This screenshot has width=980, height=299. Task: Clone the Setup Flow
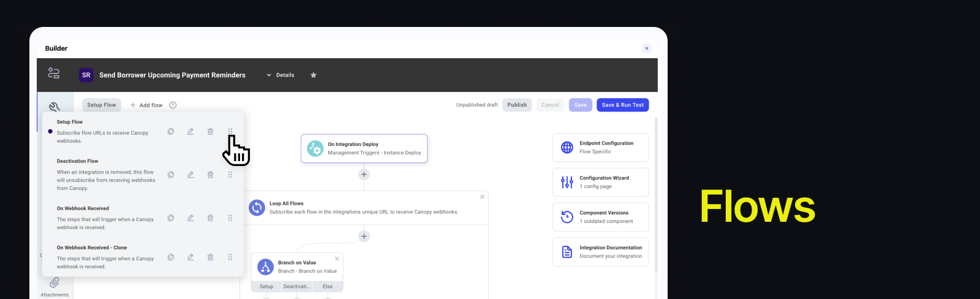click(171, 131)
